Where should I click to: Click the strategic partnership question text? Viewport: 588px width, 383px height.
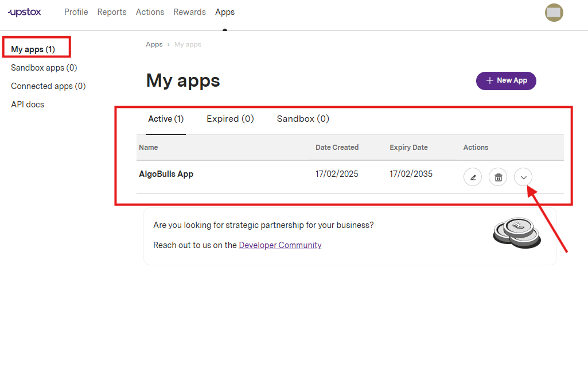pyautogui.click(x=264, y=225)
